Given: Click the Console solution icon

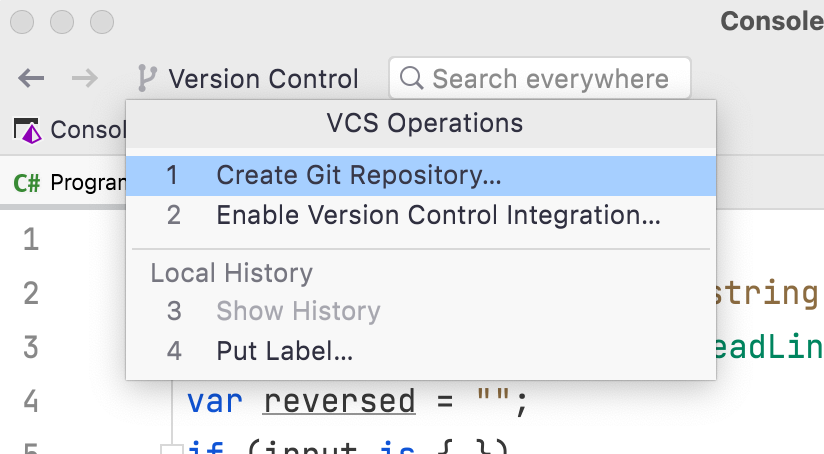Looking at the screenshot, I should click(x=27, y=130).
